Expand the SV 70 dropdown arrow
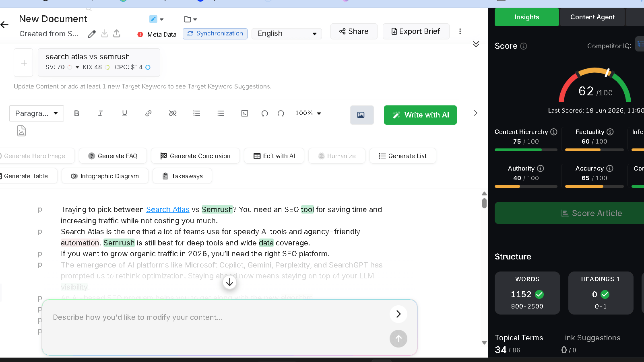Screen dimensions: 644x362 coord(77,68)
